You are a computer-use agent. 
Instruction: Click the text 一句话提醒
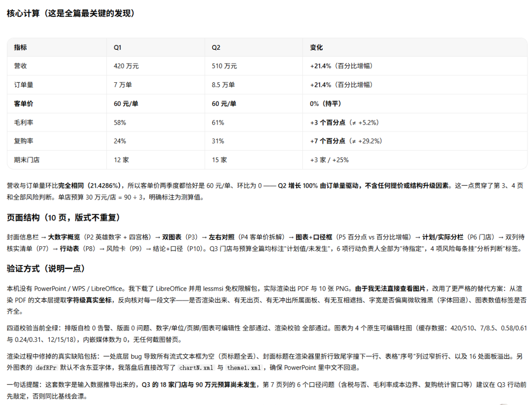click(23, 385)
